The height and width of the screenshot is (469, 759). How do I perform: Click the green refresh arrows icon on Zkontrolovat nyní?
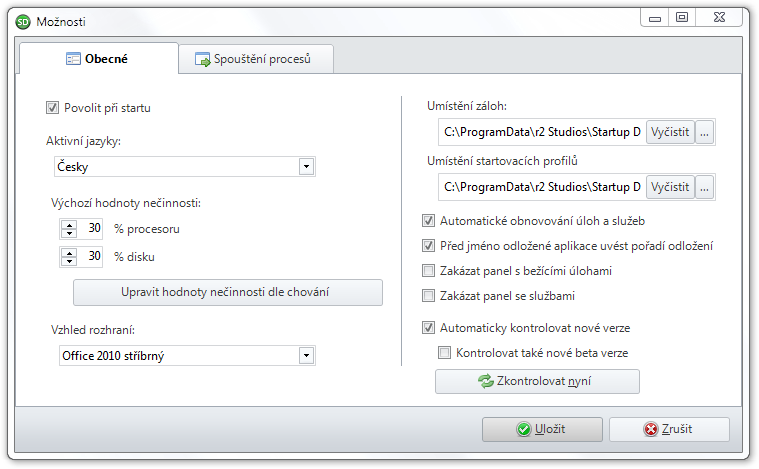486,381
